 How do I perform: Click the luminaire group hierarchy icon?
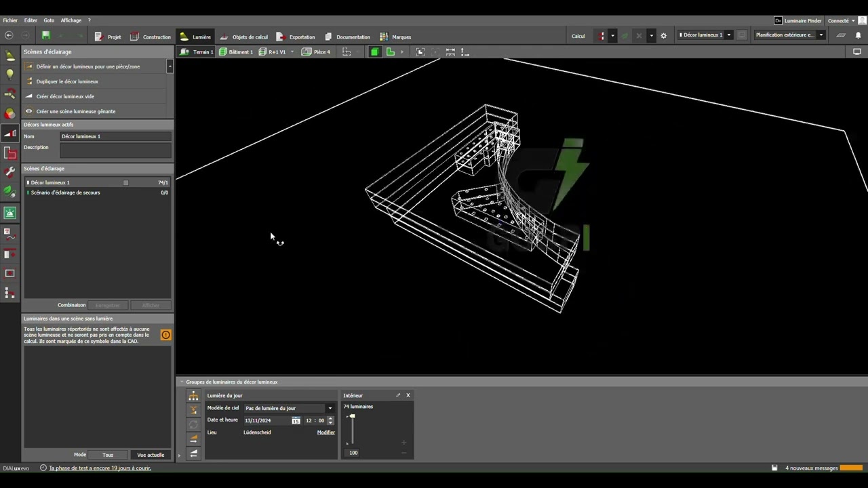pos(193,396)
